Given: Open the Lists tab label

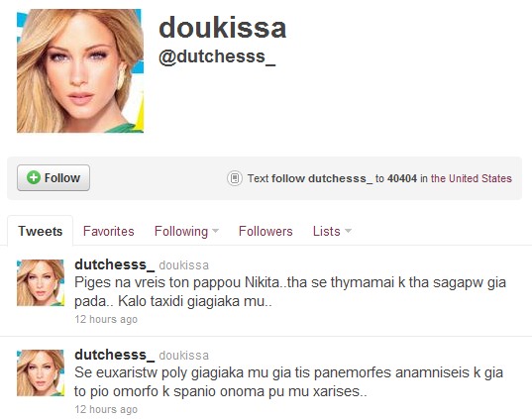Looking at the screenshot, I should (x=326, y=231).
